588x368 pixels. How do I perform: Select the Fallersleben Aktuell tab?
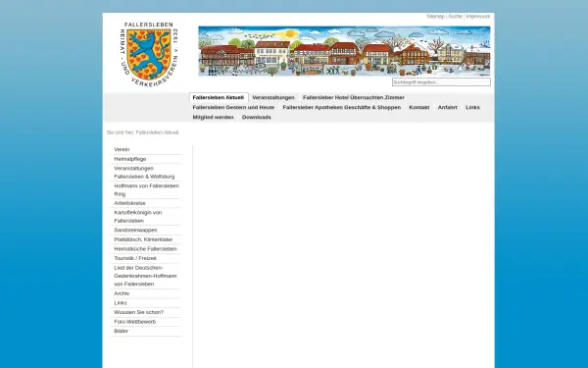pos(219,97)
